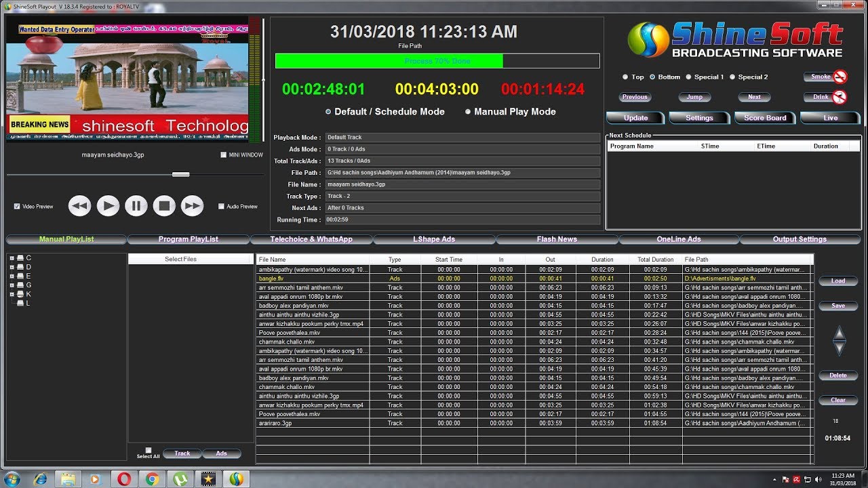Open Settings button
868x488 pixels.
tap(699, 118)
